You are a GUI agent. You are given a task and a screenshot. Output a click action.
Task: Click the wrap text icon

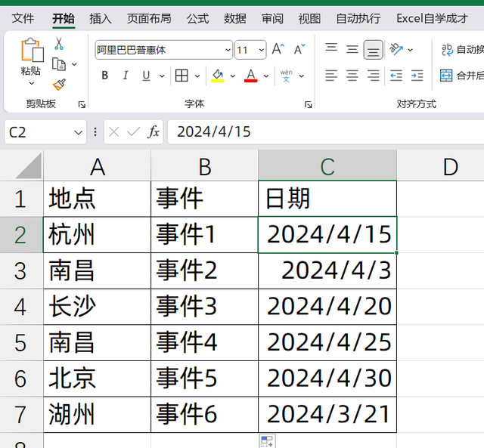point(447,50)
